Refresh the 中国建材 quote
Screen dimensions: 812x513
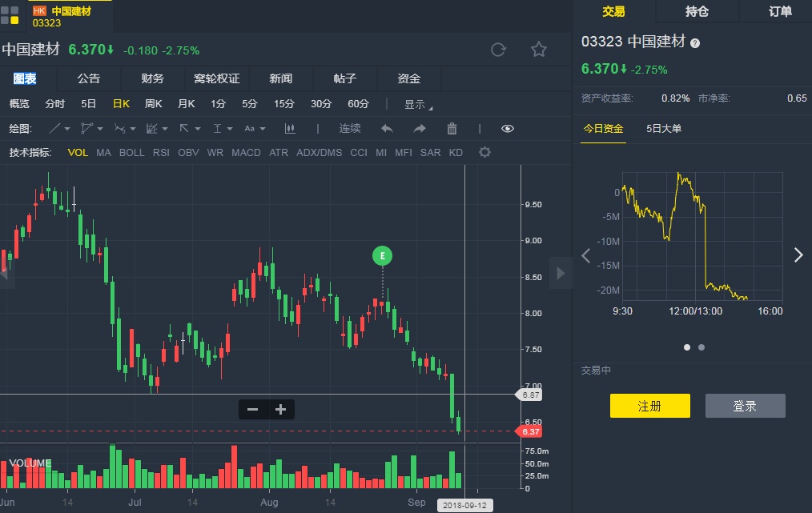(x=498, y=50)
